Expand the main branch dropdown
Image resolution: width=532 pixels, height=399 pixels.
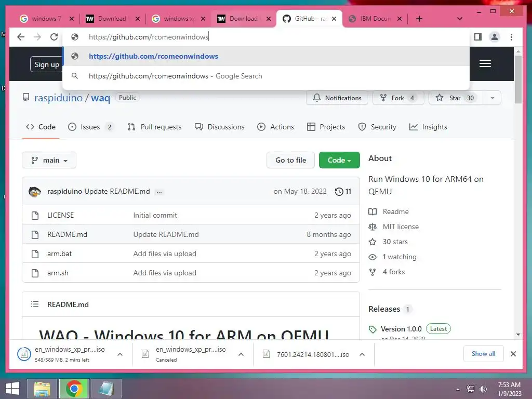(x=49, y=160)
